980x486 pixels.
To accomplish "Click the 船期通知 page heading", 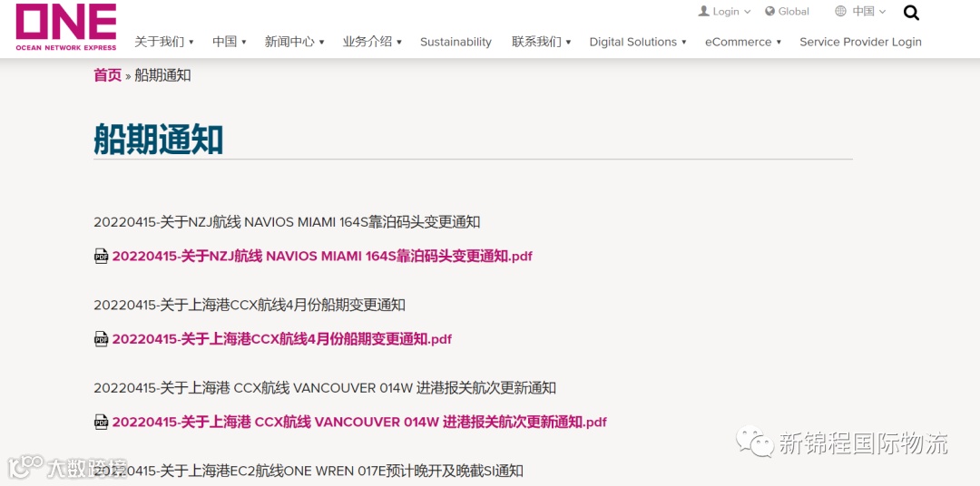I will pos(159,139).
